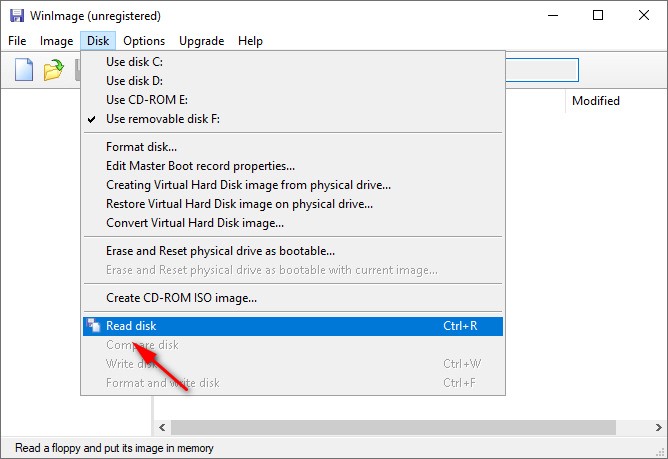Click the toolbar text field
This screenshot has width=668, height=459.
pos(542,70)
